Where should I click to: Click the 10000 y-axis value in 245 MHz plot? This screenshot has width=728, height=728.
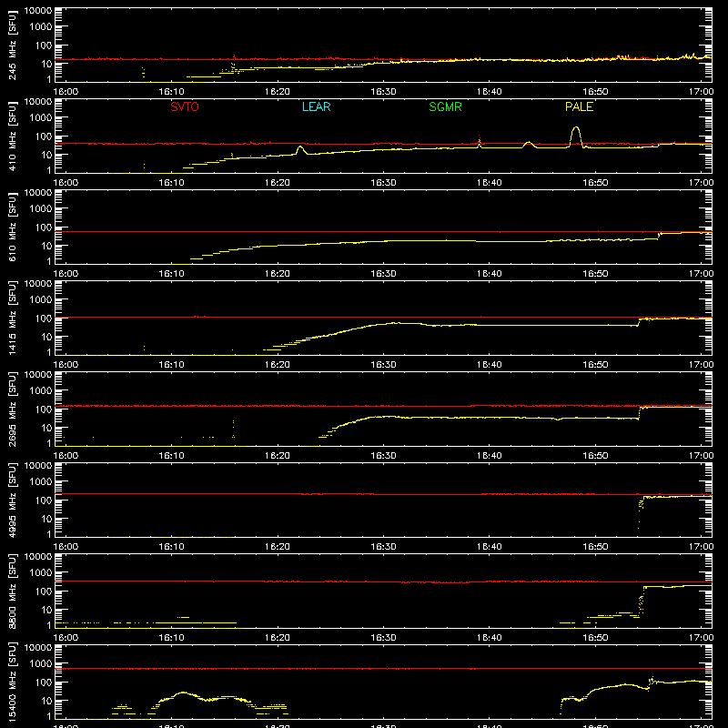[x=38, y=11]
